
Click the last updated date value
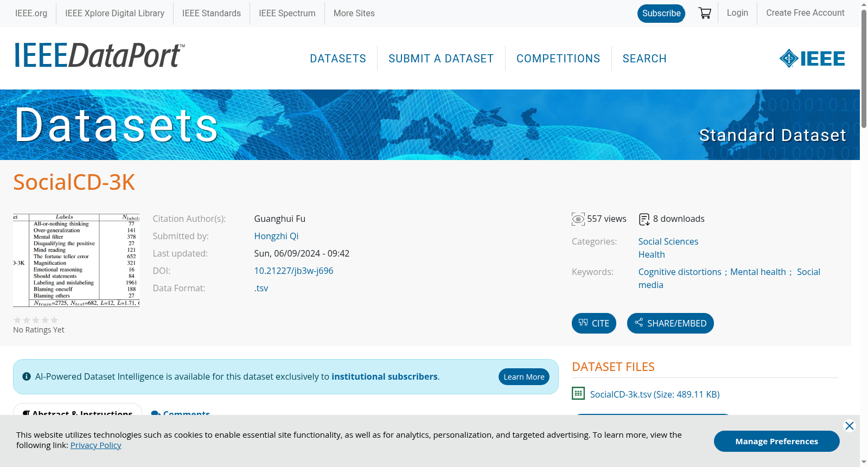tap(302, 253)
